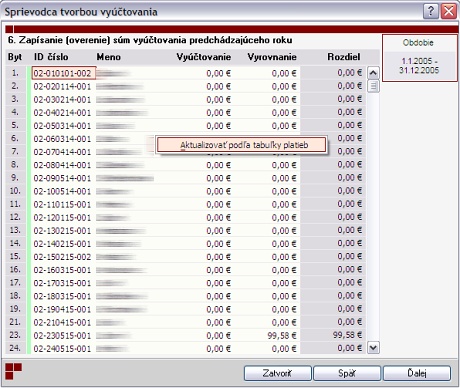Select ID cell 02-190415-001
The image size is (460, 388).
click(x=62, y=309)
